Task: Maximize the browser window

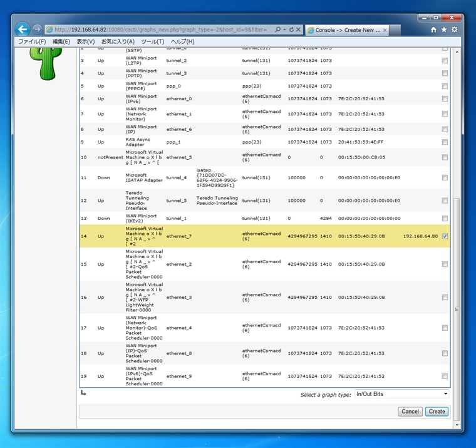Action: (x=436, y=18)
